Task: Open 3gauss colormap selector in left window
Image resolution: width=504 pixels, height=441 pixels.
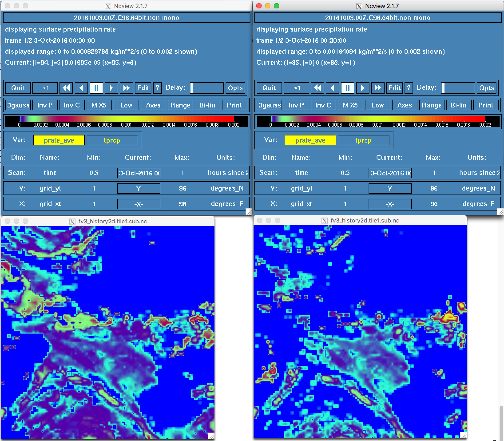Action: (18, 105)
